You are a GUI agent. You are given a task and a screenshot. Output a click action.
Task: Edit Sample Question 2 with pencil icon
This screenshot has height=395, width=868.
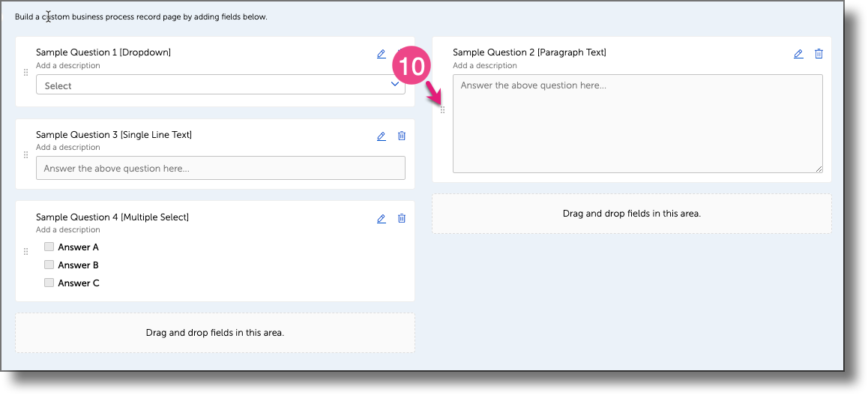point(798,54)
